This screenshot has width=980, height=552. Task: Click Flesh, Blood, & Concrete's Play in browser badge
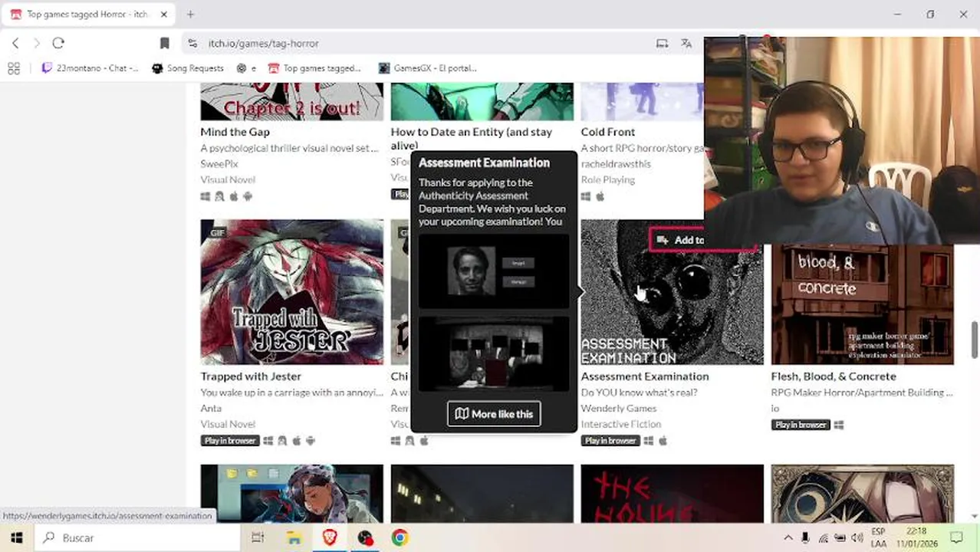[801, 425]
